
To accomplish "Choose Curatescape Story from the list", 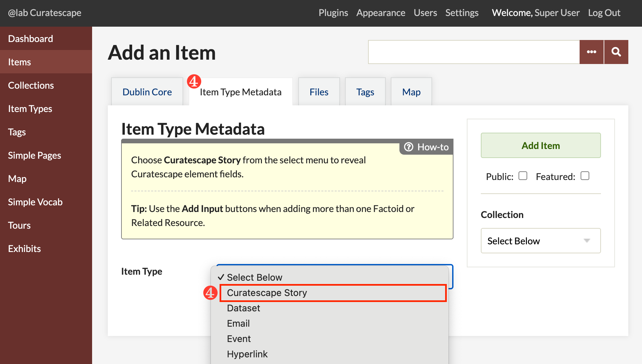I will [333, 293].
